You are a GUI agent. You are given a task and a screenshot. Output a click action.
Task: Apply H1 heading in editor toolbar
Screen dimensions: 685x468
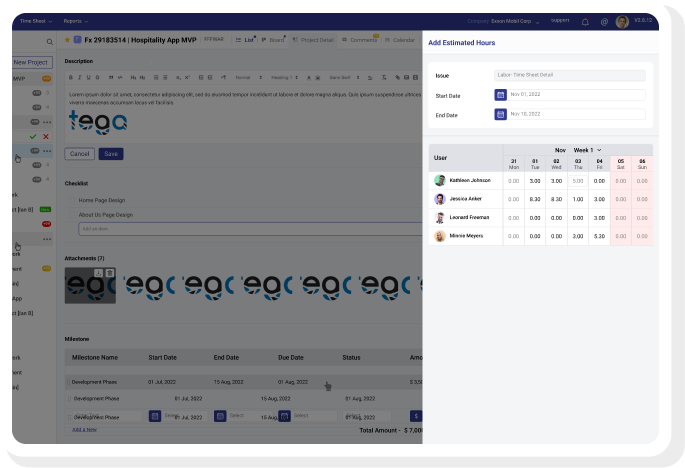click(x=133, y=77)
